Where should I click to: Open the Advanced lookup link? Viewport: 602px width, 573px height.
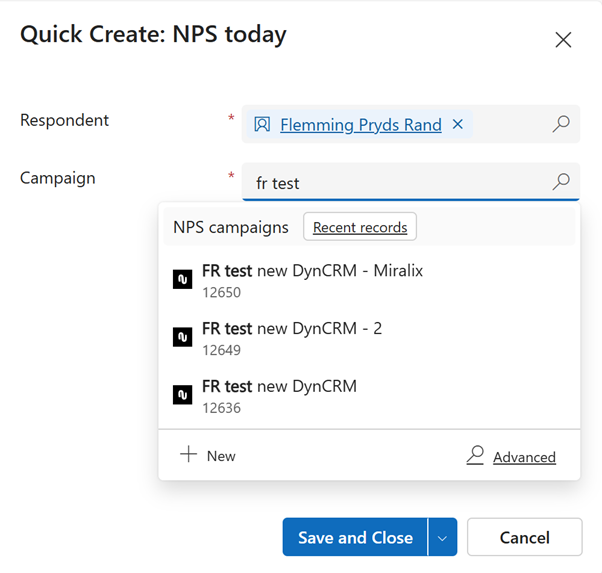point(524,457)
